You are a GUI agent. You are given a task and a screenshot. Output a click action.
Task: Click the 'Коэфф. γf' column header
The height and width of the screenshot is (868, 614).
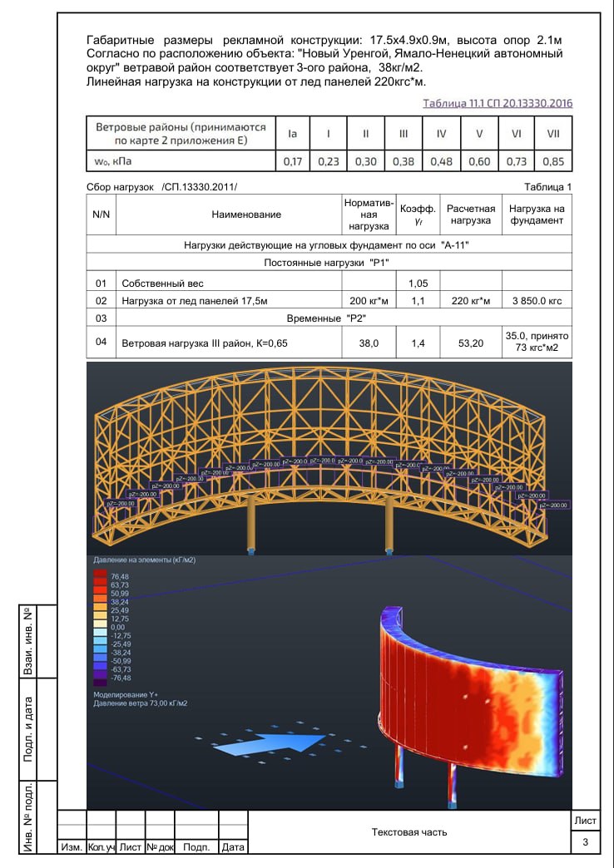[x=418, y=215]
